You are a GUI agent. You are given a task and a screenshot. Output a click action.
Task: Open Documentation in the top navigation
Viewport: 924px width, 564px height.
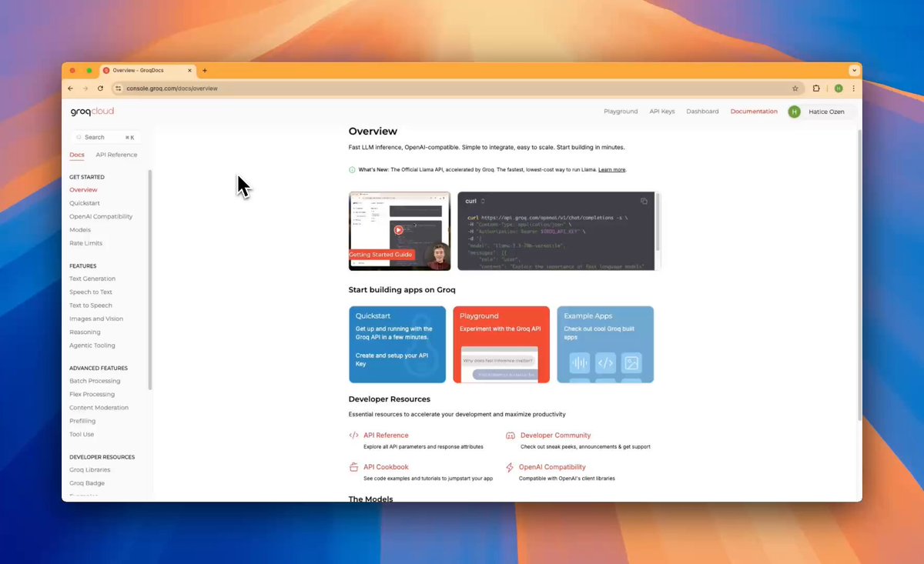754,112
